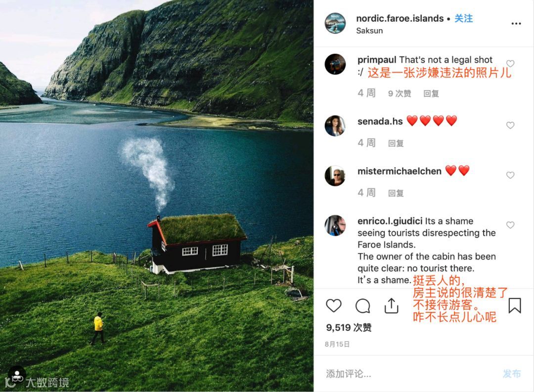
Task: Like primpaul's comment
Action: [510, 64]
